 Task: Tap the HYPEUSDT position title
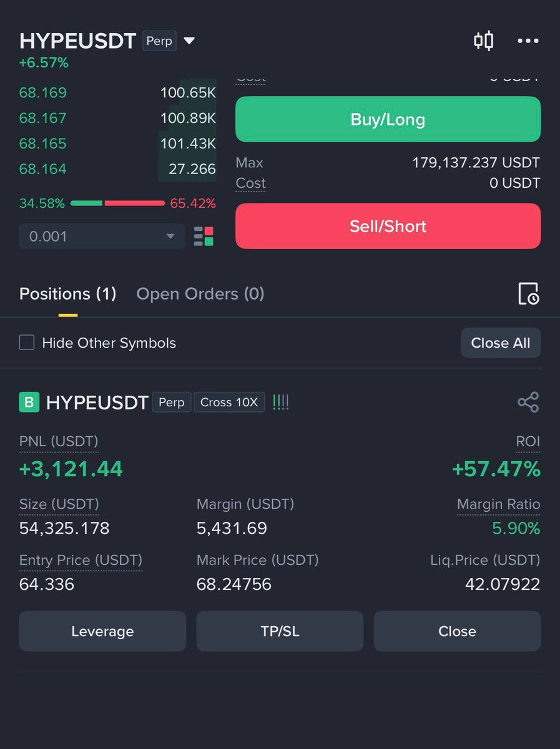tap(97, 403)
